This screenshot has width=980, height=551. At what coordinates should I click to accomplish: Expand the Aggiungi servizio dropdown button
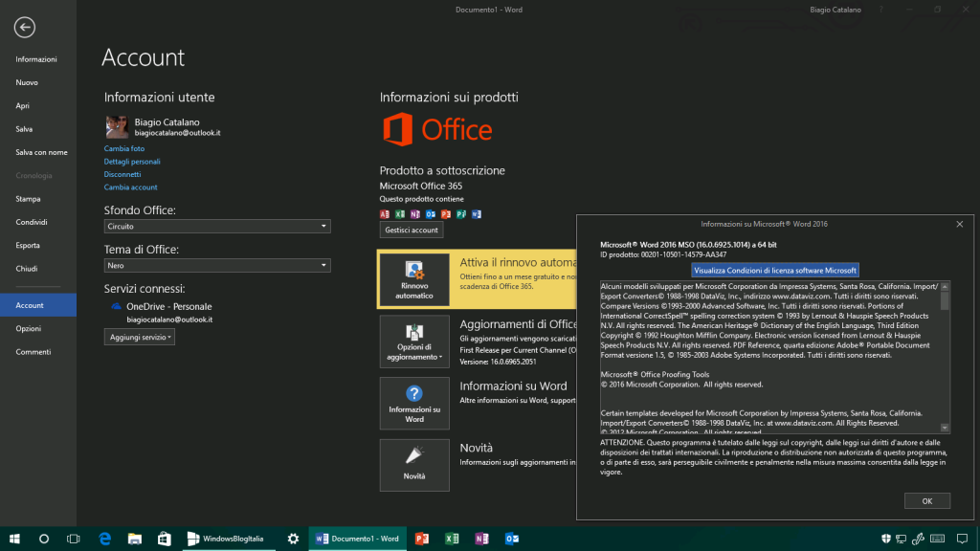[140, 337]
